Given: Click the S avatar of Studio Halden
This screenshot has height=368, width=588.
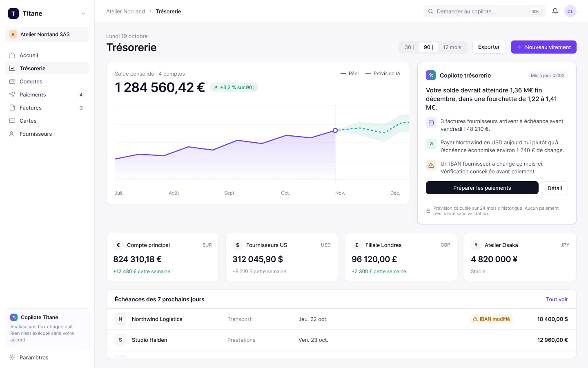Looking at the screenshot, I should click(120, 340).
